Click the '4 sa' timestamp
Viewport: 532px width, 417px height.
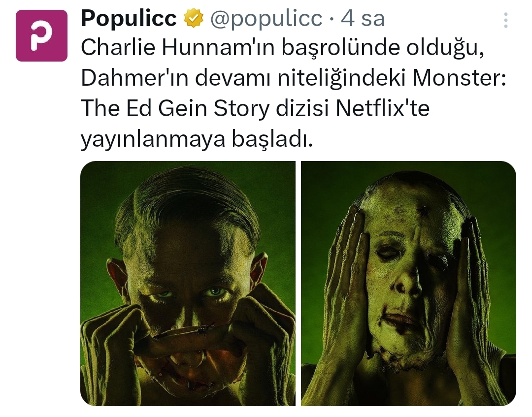coord(363,19)
